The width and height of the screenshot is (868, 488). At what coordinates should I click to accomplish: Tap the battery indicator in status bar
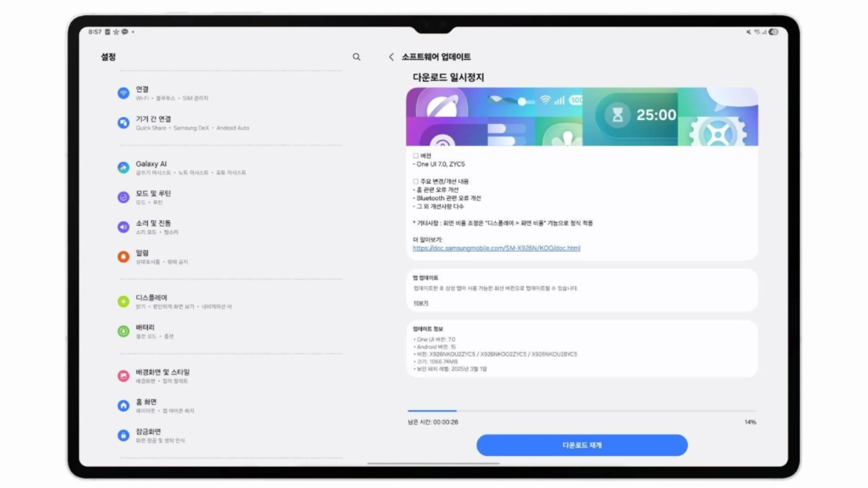click(x=773, y=32)
